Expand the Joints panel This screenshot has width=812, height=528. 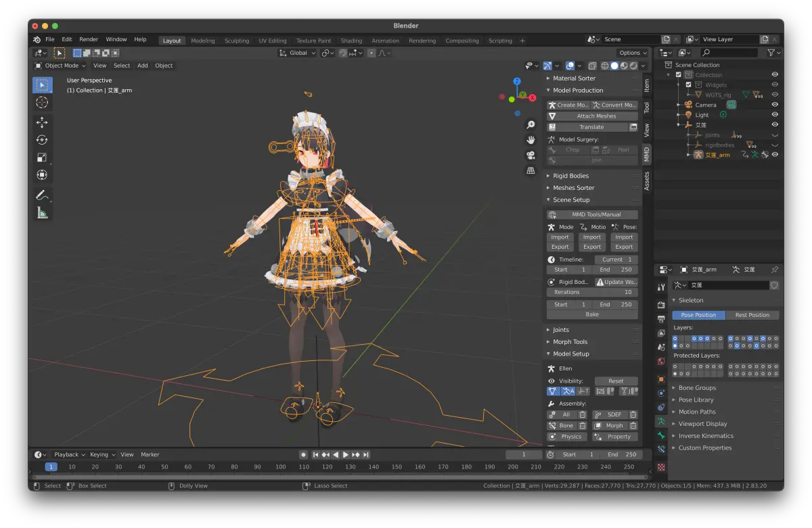(x=561, y=330)
